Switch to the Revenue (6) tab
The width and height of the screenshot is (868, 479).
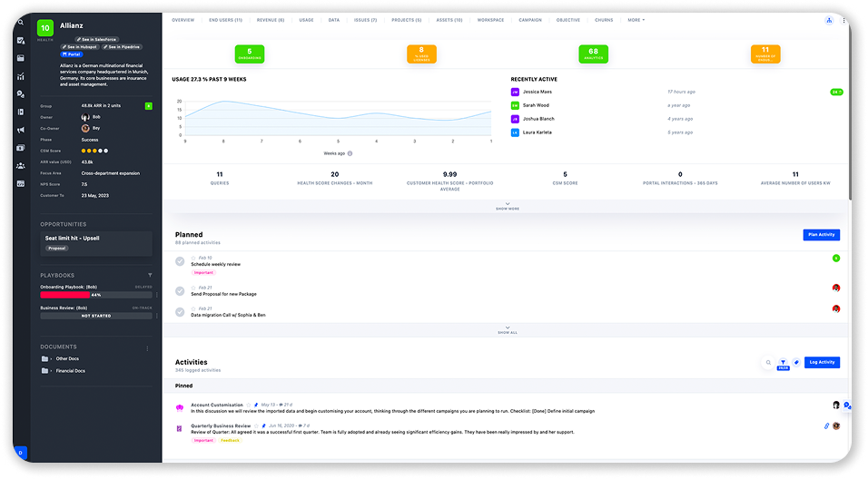pos(271,20)
